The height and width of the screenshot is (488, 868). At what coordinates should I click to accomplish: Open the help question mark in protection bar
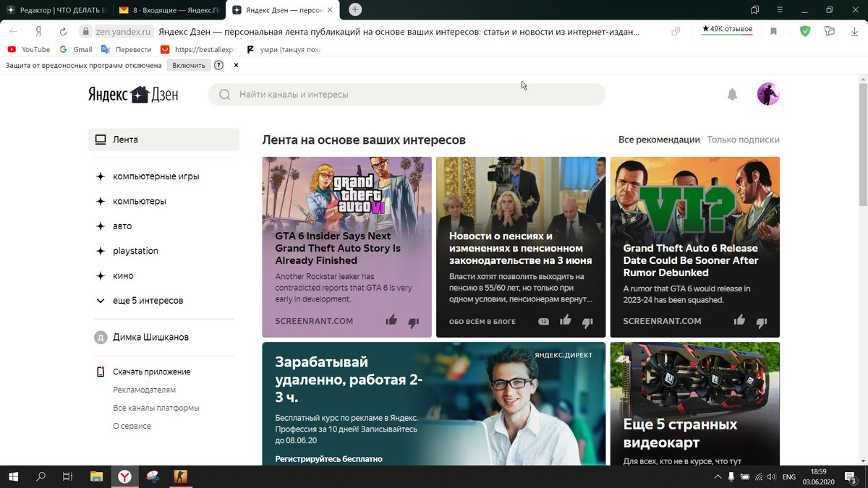point(218,65)
